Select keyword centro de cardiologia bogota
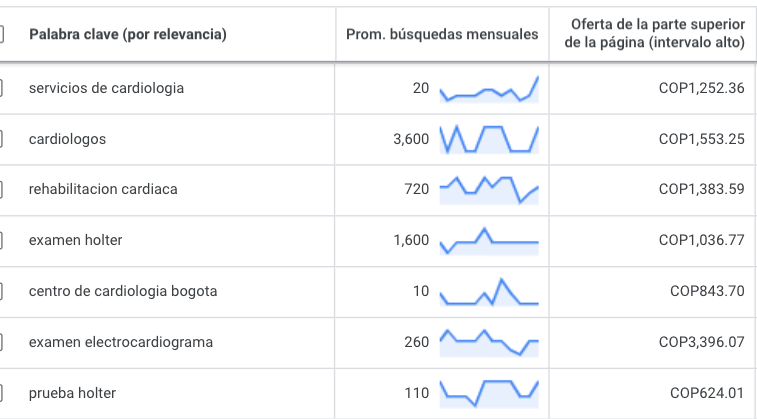The image size is (757, 419). [123, 291]
